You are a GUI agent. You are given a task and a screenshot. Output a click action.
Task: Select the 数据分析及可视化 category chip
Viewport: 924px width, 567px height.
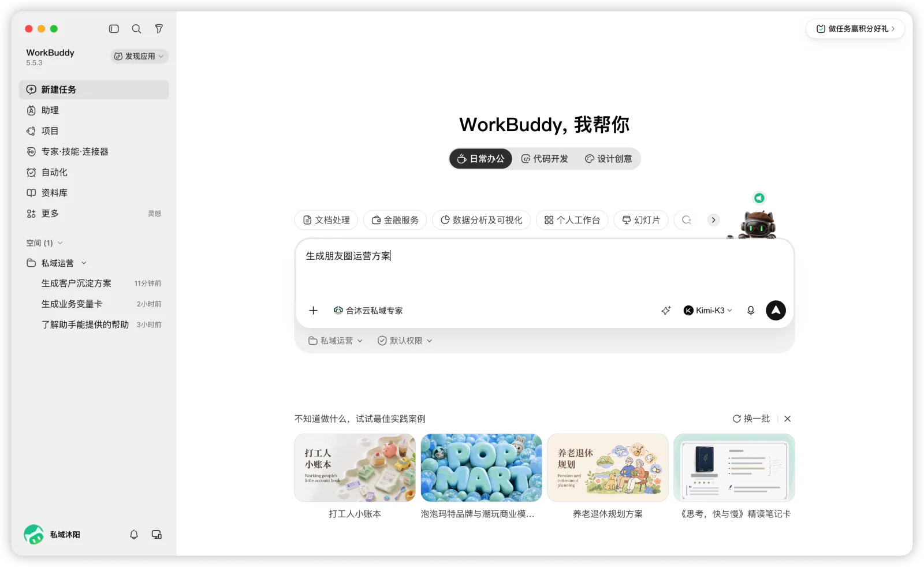[481, 220]
